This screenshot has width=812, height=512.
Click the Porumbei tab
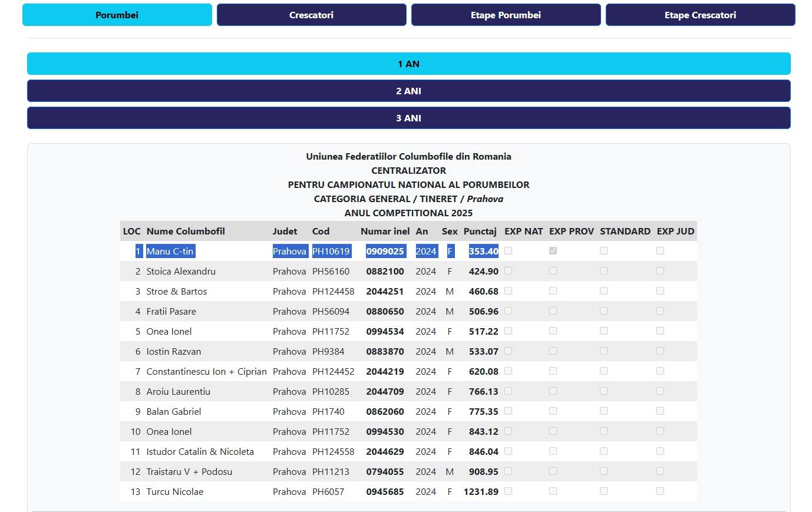(117, 15)
